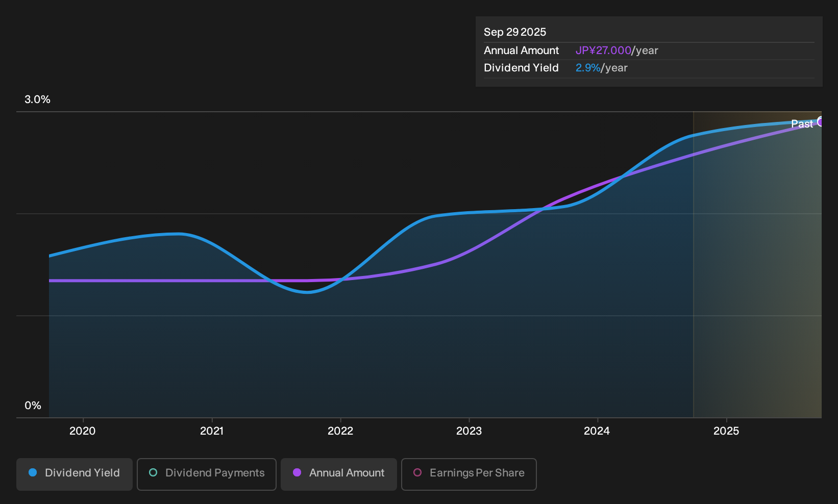Select the 2025 x-axis label
838x504 pixels.
pos(726,431)
